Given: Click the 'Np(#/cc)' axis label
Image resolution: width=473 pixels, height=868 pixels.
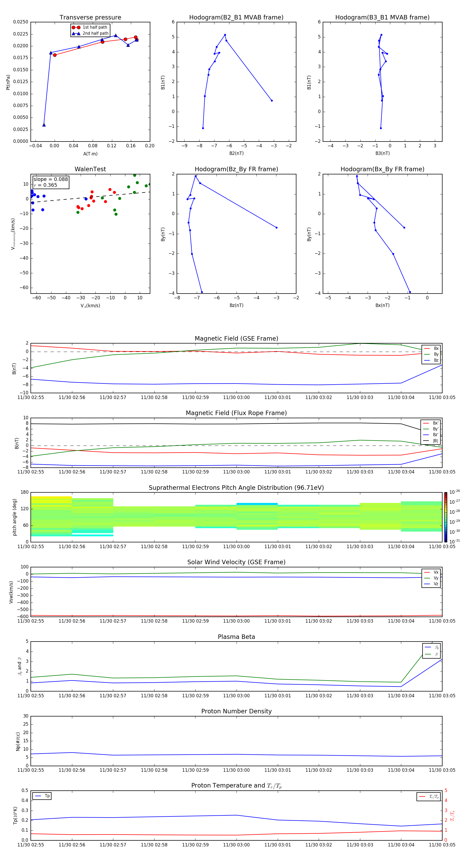Looking at the screenshot, I should 18,741.
